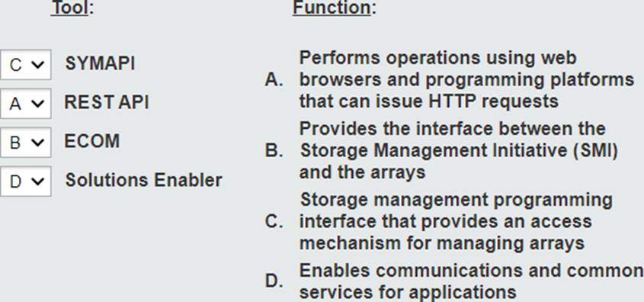This screenshot has height=302, width=644.
Task: Open the dropdown next to SYMAPI
Action: click(25, 65)
